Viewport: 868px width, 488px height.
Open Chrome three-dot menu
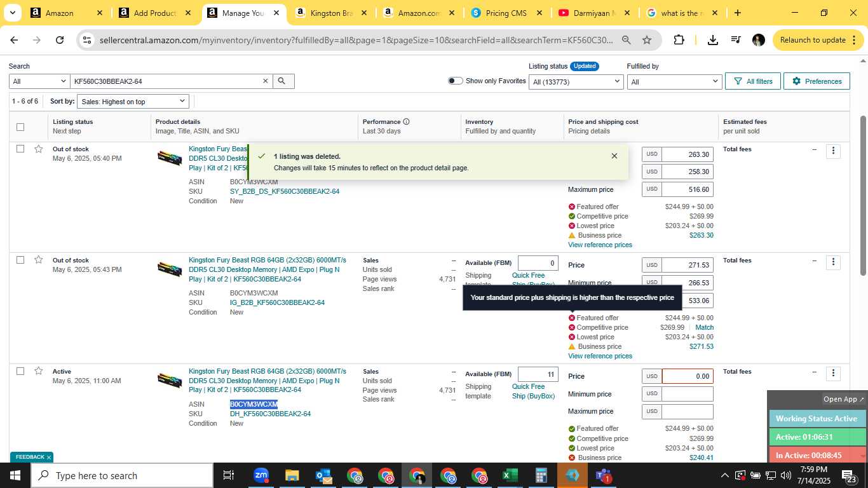[855, 40]
